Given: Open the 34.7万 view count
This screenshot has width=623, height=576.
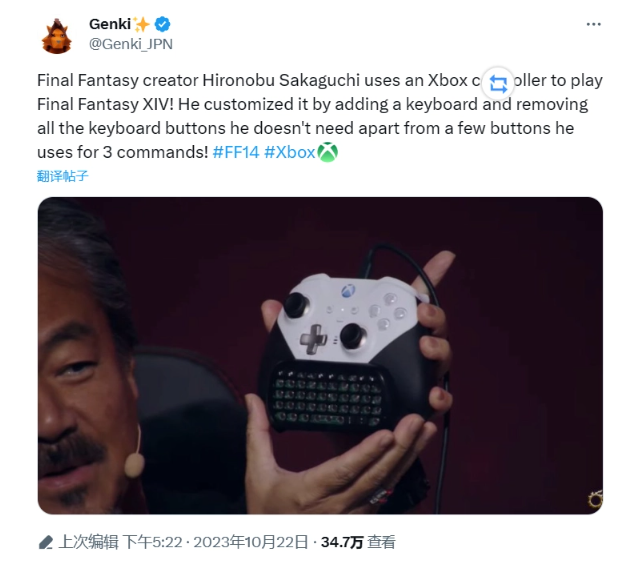Looking at the screenshot, I should 342,542.
